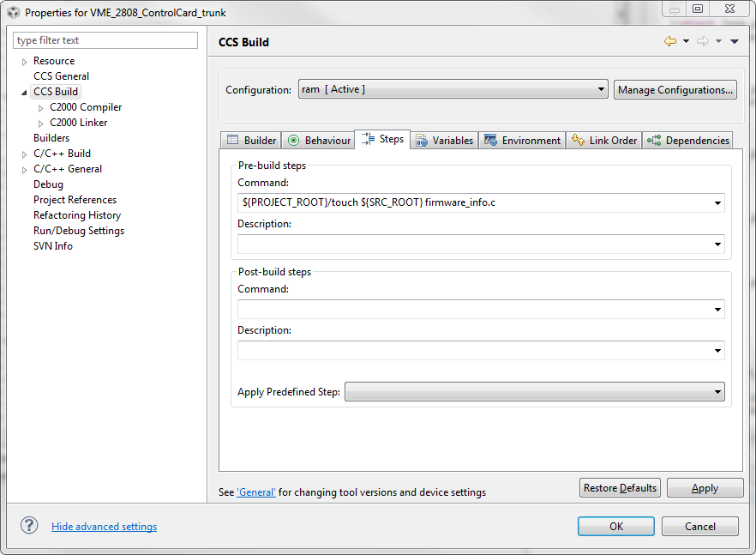Collapse the CCS Build tree node
The width and height of the screenshot is (756, 555).
[24, 92]
